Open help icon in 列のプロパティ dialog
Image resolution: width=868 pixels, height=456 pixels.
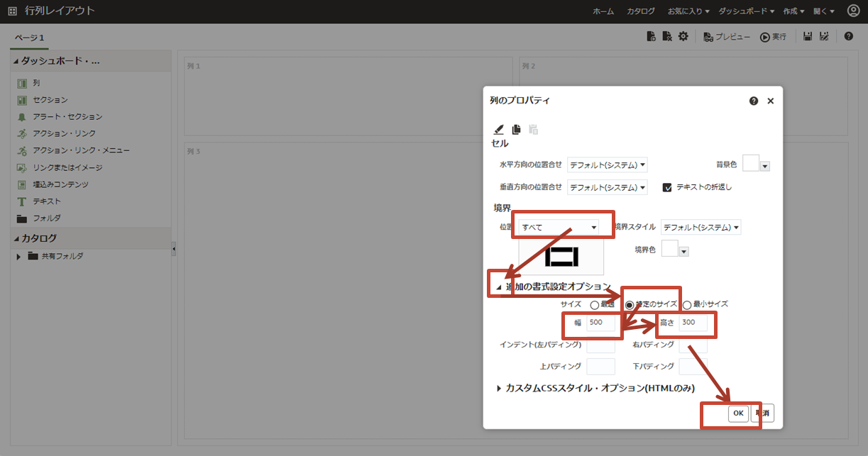tap(754, 101)
